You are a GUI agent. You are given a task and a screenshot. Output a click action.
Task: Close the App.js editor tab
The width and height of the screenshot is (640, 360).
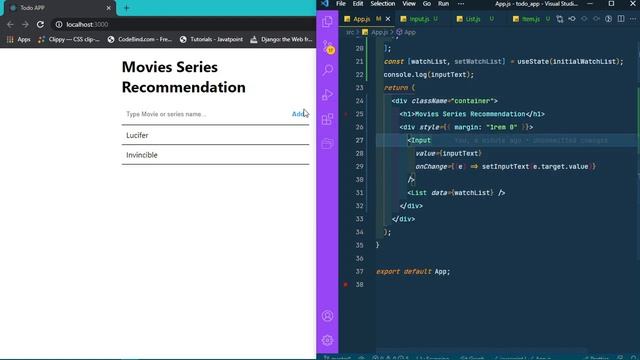click(388, 19)
